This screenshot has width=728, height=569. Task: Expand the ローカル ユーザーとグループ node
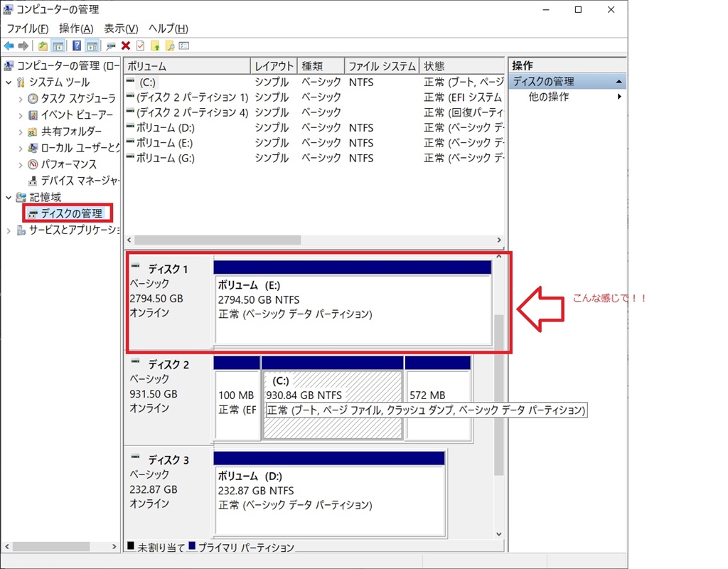21,149
